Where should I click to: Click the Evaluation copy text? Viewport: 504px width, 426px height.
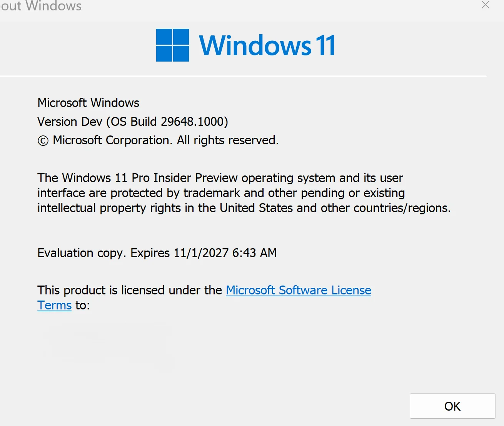point(82,253)
